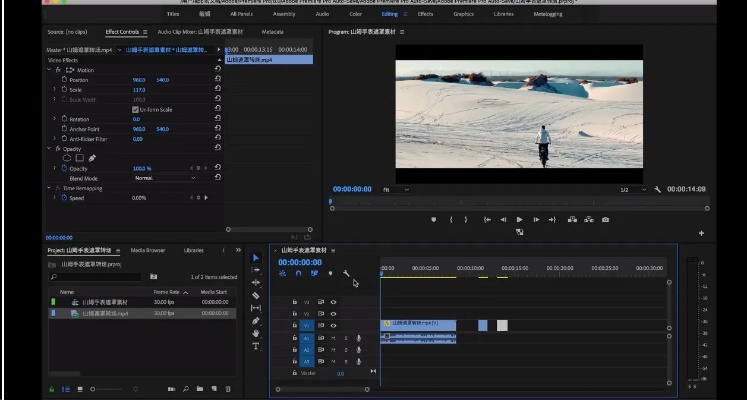Toggle the animation stopwatch for Scale
This screenshot has height=400, width=747.
[62, 89]
